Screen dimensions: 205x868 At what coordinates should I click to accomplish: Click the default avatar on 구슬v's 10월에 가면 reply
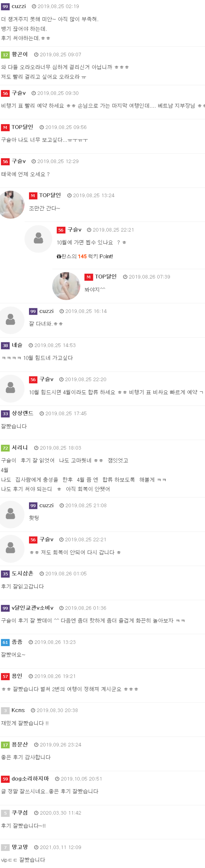pos(38,239)
